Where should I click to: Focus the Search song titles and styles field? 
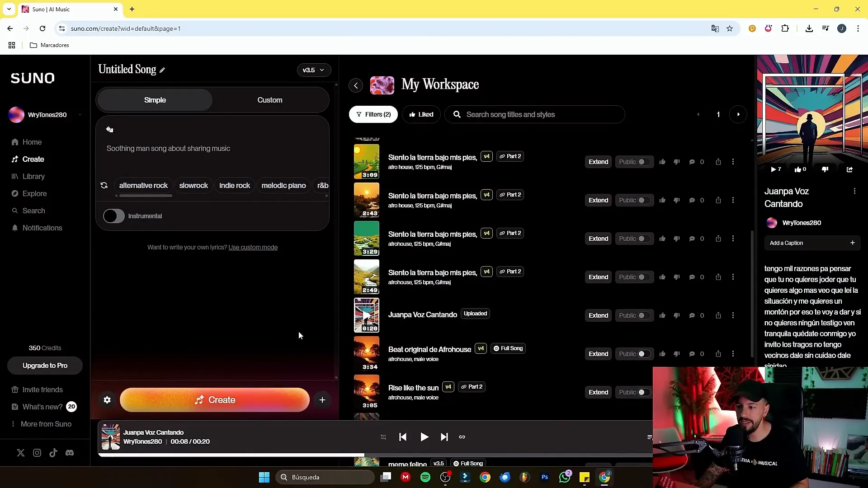coord(535,114)
